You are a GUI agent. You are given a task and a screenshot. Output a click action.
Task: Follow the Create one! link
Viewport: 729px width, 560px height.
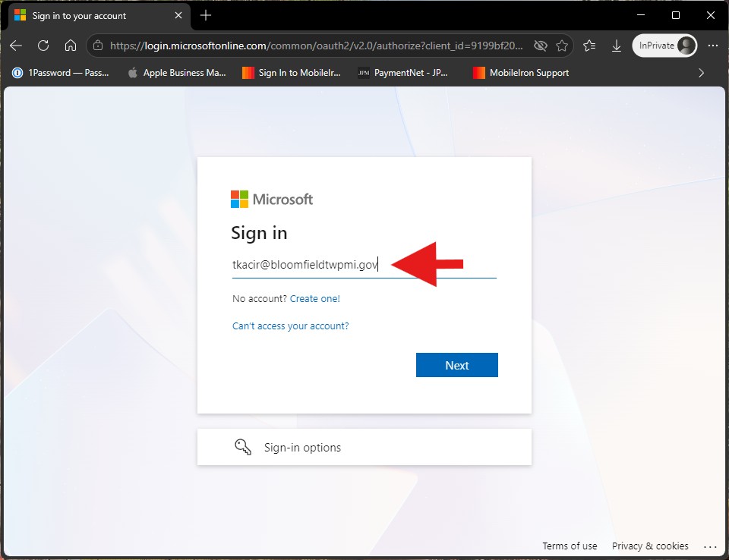coord(314,299)
